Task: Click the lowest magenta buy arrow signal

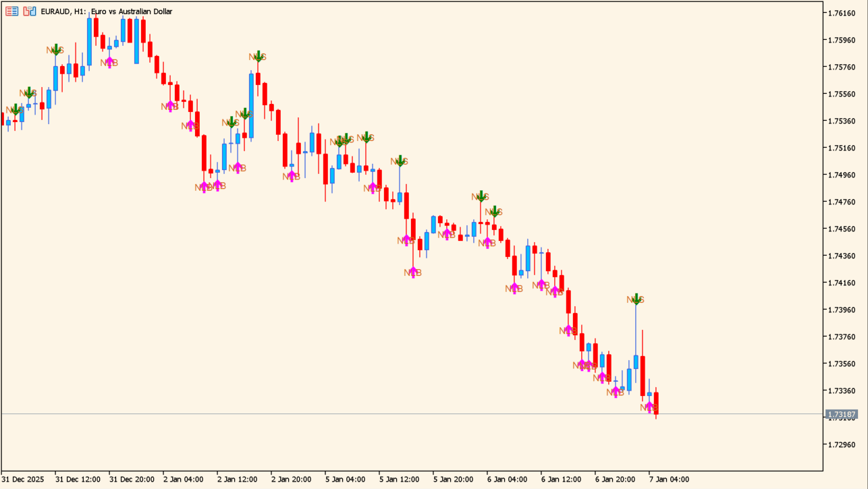Action: tap(649, 407)
